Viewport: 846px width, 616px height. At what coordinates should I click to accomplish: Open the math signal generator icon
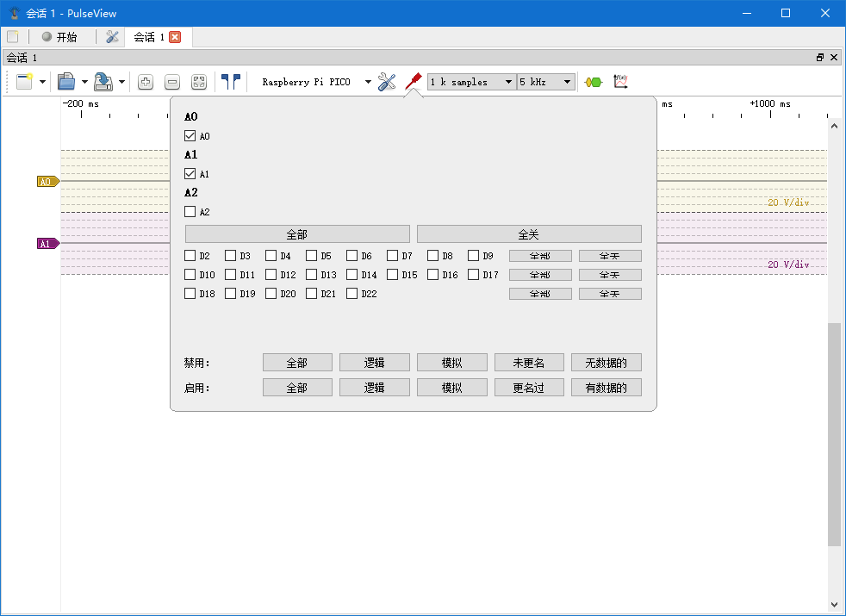[620, 81]
